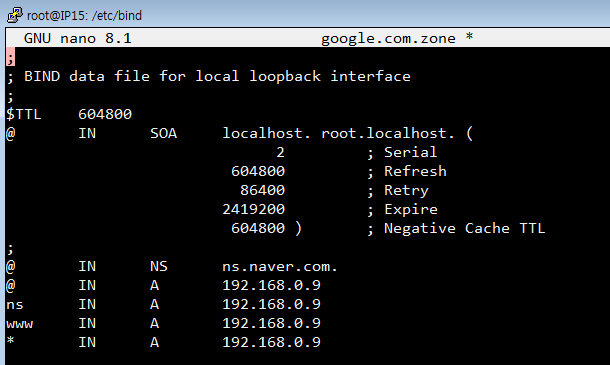Click the '; Serial' comment
This screenshot has height=365, width=610.
(402, 153)
